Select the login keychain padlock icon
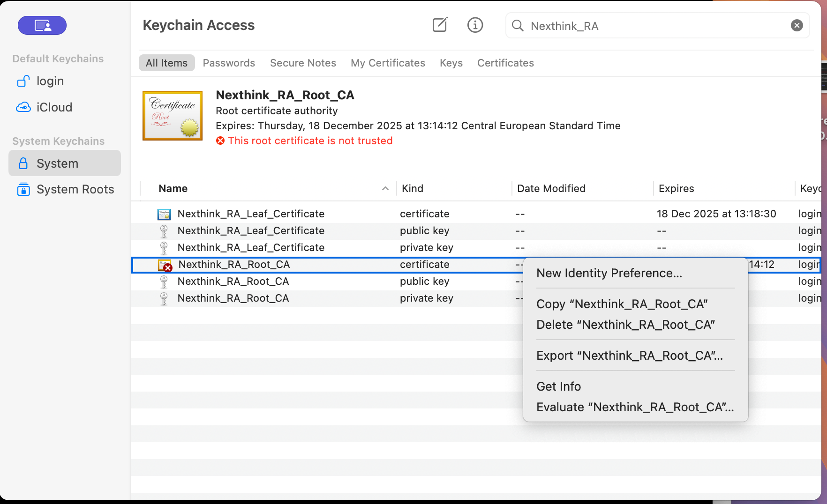 23,81
